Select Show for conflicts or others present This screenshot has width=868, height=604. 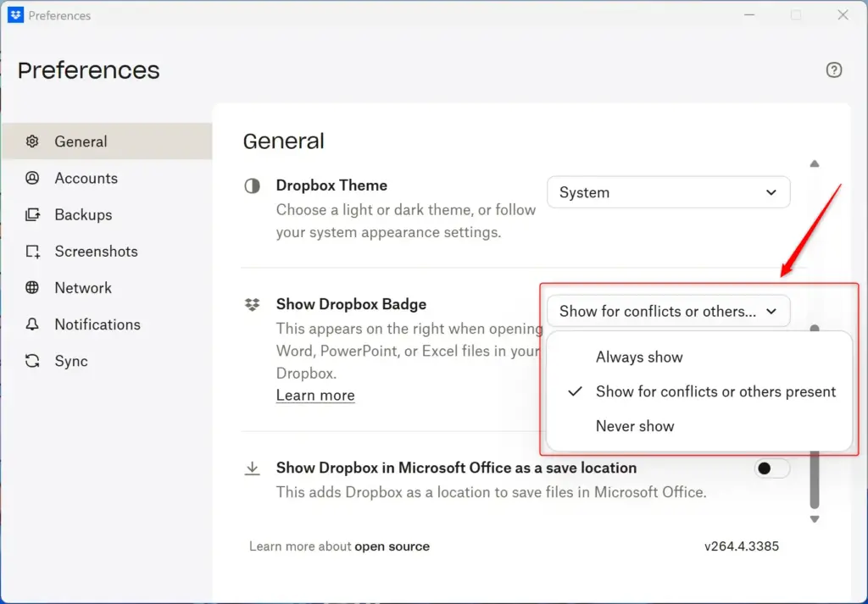[x=698, y=391]
